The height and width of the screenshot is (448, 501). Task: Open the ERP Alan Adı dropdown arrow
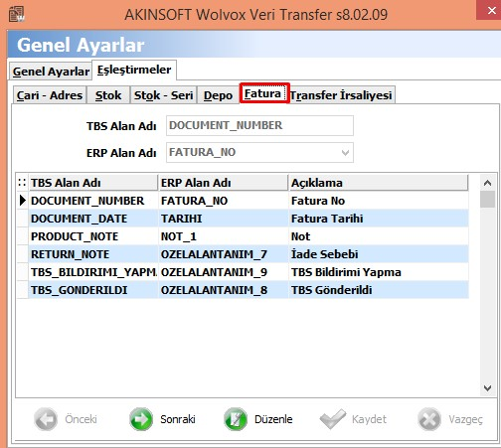345,153
